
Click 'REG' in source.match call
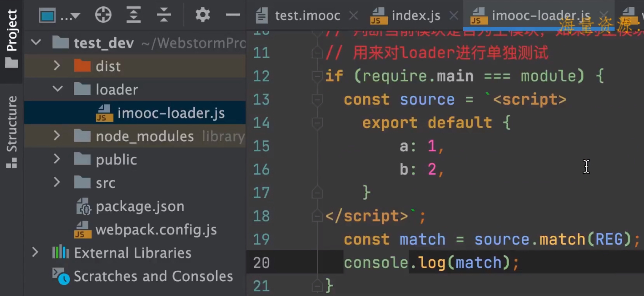609,239
